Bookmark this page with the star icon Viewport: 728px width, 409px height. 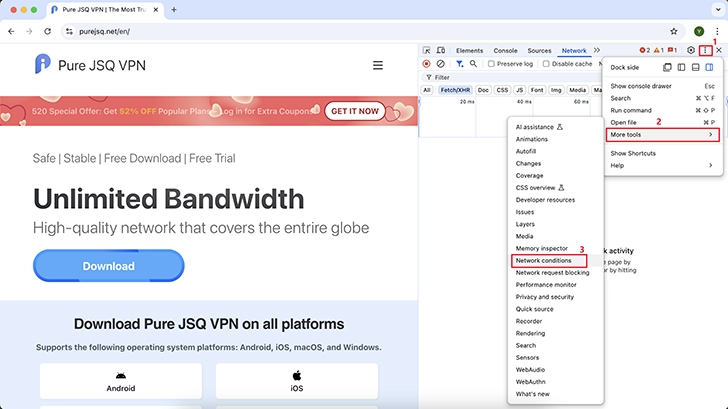click(674, 31)
